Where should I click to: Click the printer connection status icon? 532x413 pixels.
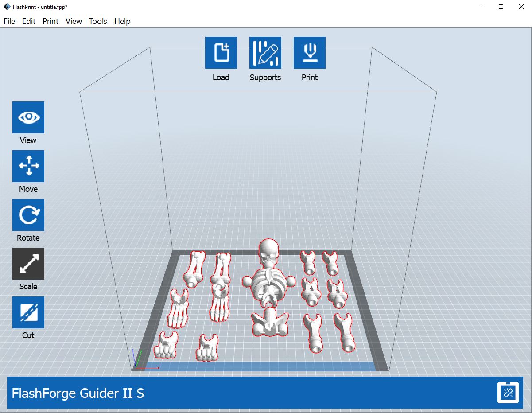click(508, 393)
